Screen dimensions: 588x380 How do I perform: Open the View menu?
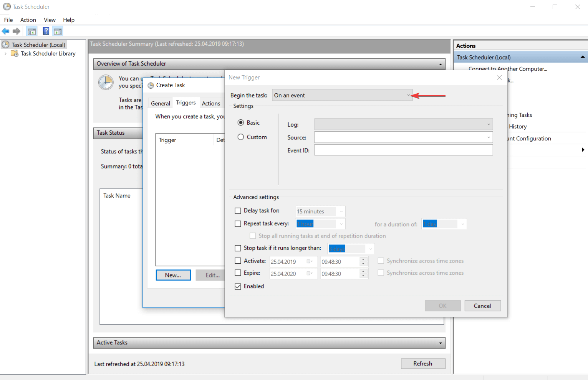[x=50, y=20]
